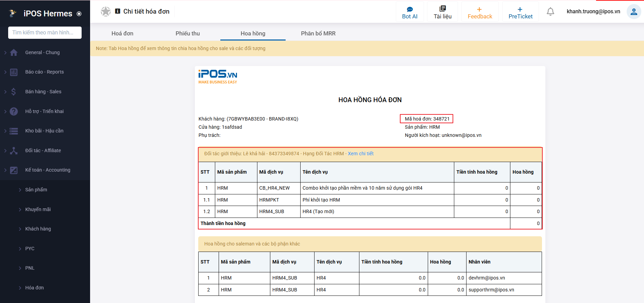Create a PreTicket
644x303 pixels.
click(x=520, y=13)
